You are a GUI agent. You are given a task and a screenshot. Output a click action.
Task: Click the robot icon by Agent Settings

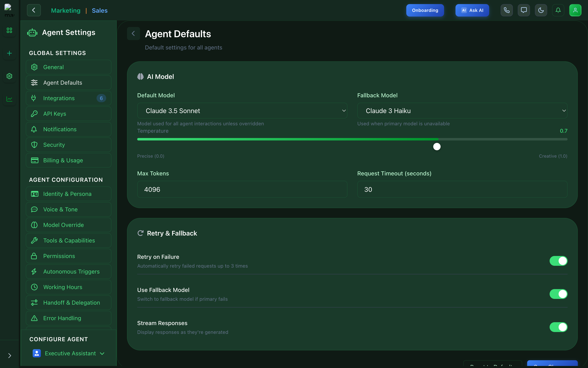click(32, 33)
